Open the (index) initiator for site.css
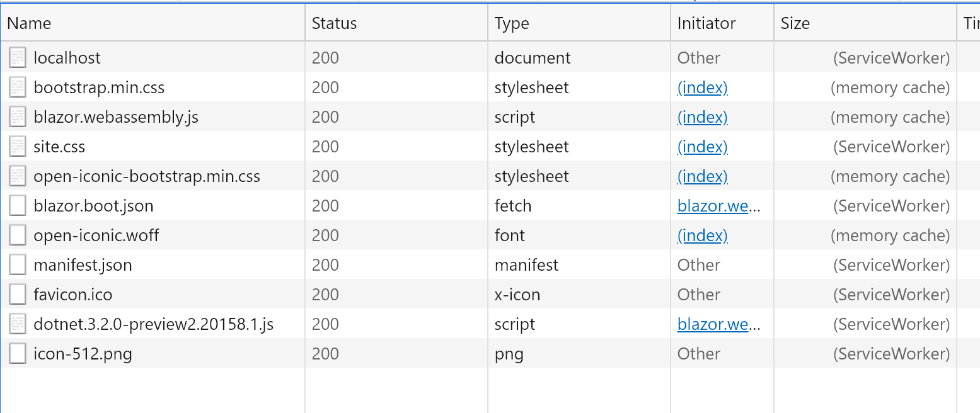The width and height of the screenshot is (980, 413). 701,146
